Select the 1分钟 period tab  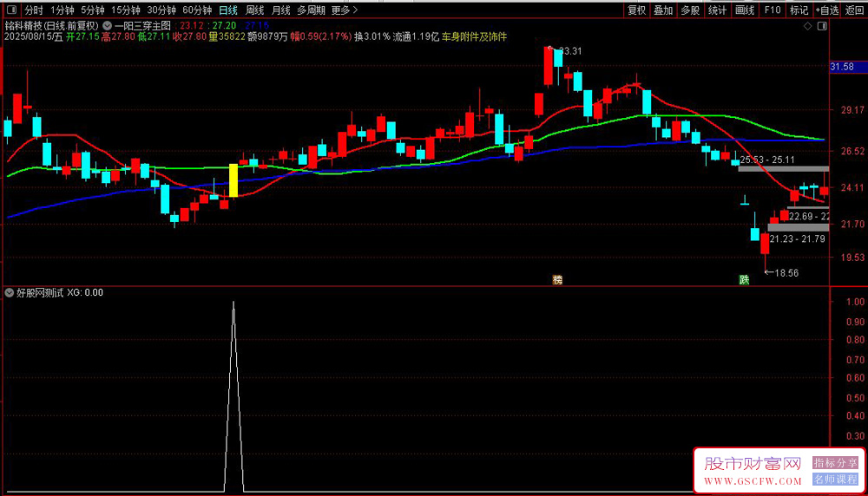[x=62, y=10]
